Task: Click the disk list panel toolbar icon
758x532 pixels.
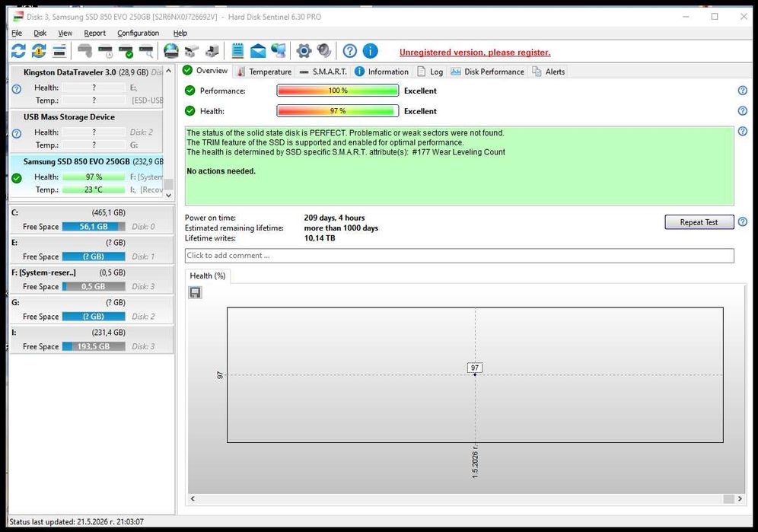Action: click(59, 51)
